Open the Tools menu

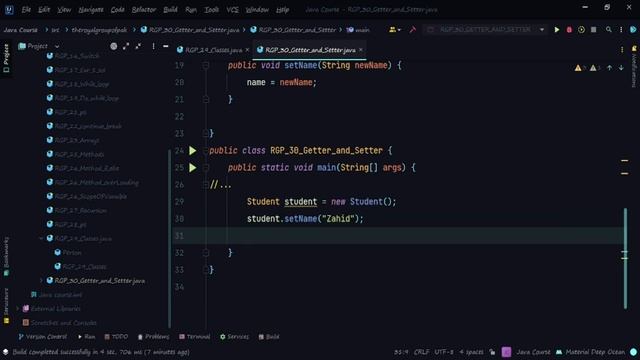click(x=211, y=9)
